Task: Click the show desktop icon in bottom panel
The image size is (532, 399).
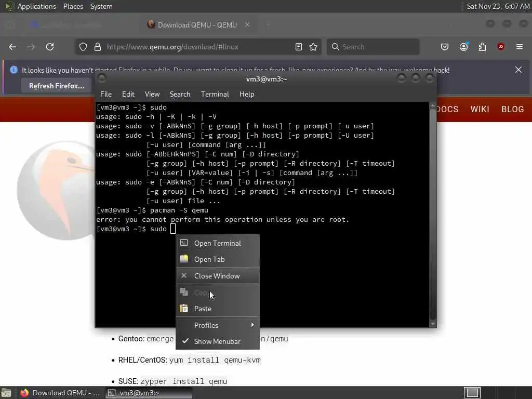Action: pyautogui.click(x=6, y=393)
